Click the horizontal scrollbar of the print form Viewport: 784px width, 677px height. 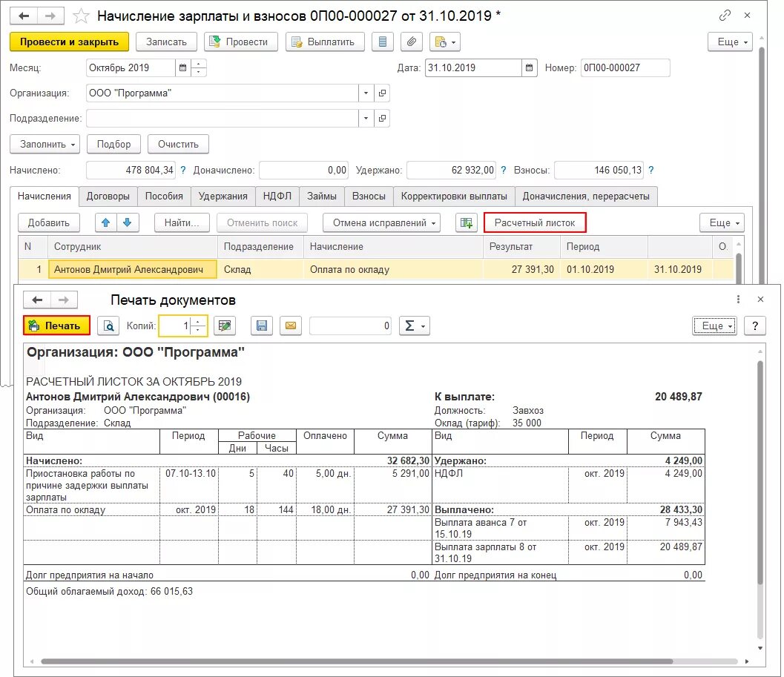click(x=357, y=661)
